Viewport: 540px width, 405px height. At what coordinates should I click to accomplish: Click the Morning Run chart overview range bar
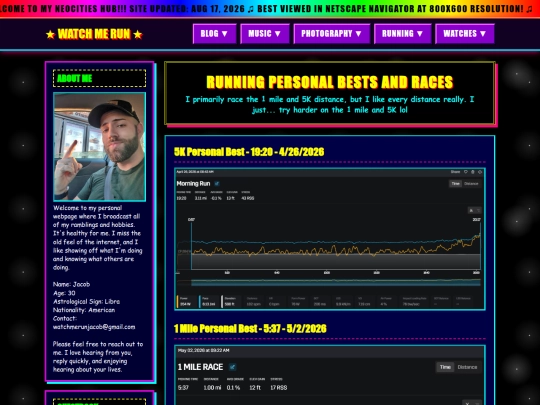(335, 283)
